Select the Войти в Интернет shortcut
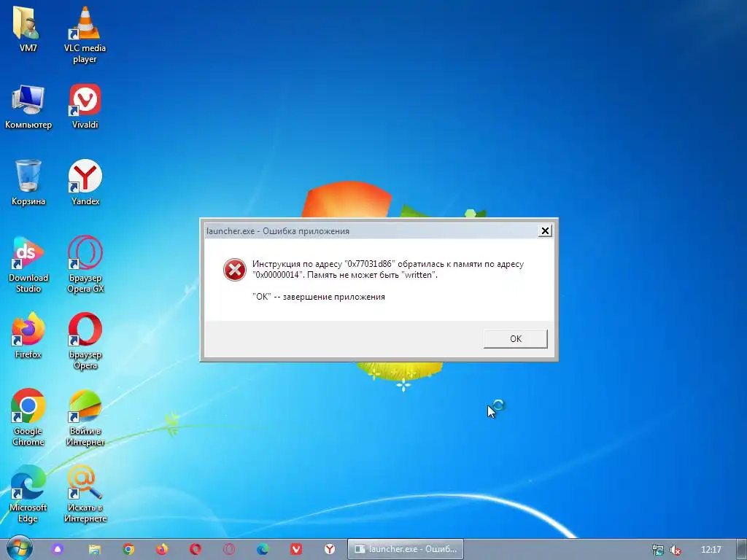This screenshot has width=747, height=560. (x=85, y=417)
